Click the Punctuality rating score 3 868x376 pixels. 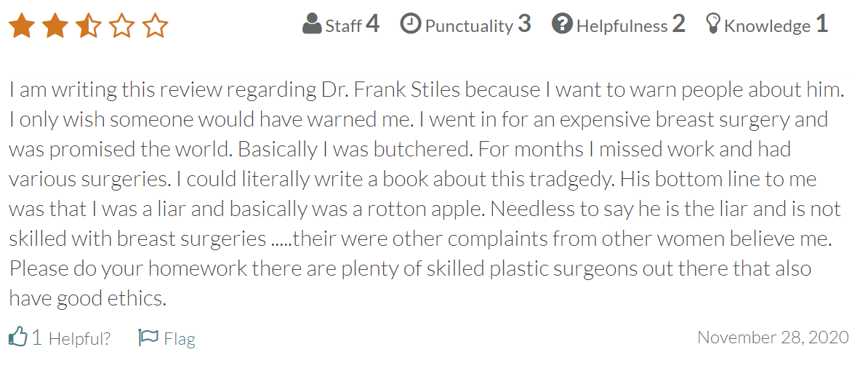click(x=524, y=25)
